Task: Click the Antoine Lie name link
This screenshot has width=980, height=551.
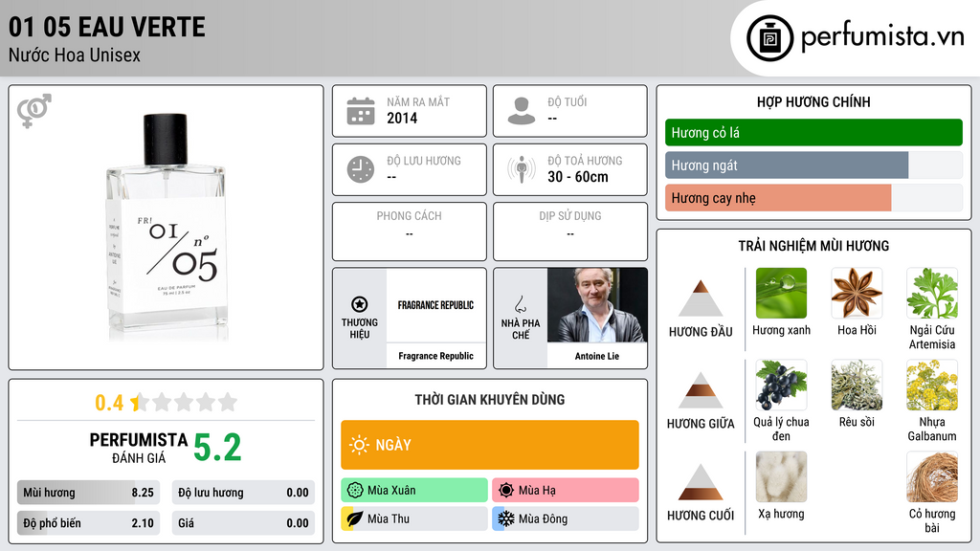Action: pyautogui.click(x=597, y=356)
